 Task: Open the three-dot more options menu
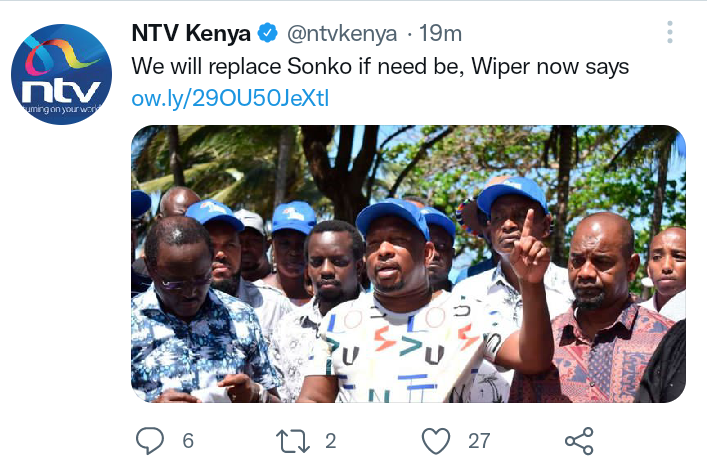[x=670, y=32]
